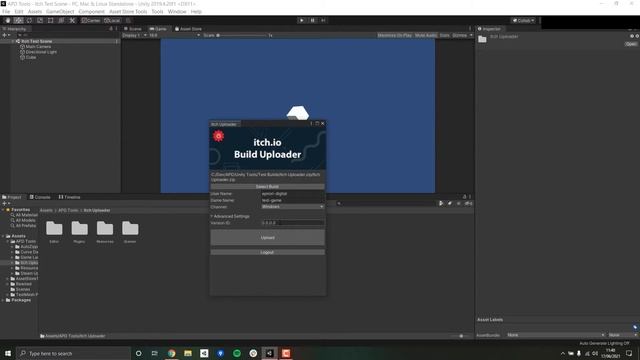Toggle Maximize On Play

point(394,36)
